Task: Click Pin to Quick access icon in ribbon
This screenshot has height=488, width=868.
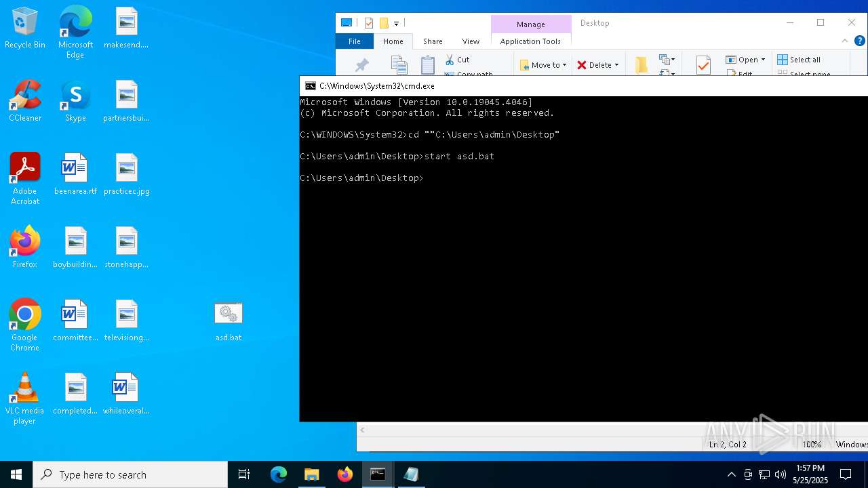Action: (x=362, y=65)
